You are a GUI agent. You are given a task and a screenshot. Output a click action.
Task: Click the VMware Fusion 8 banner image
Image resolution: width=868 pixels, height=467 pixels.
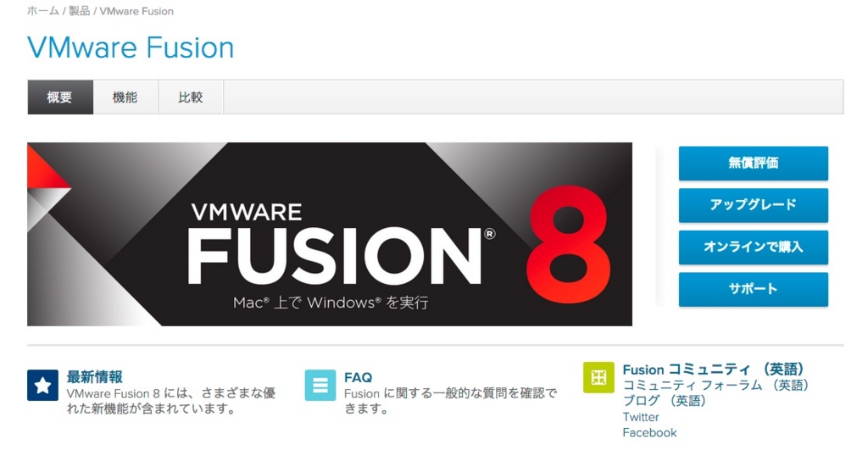click(330, 234)
